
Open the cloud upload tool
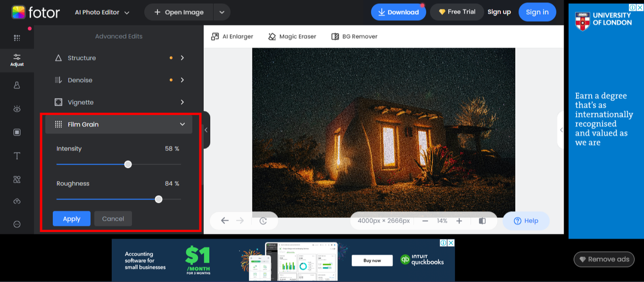click(x=17, y=201)
